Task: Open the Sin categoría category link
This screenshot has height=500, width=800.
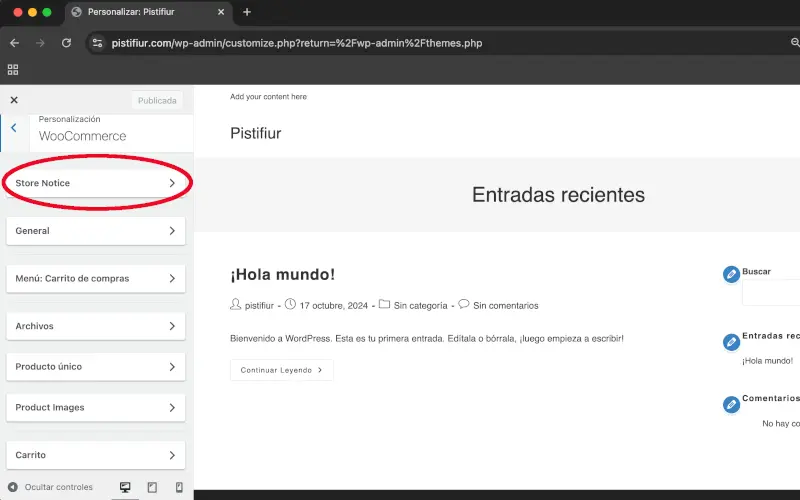Action: tap(420, 306)
